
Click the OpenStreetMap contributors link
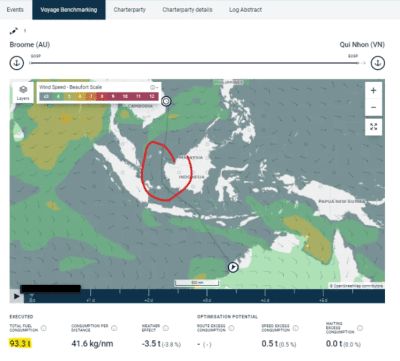(x=356, y=286)
